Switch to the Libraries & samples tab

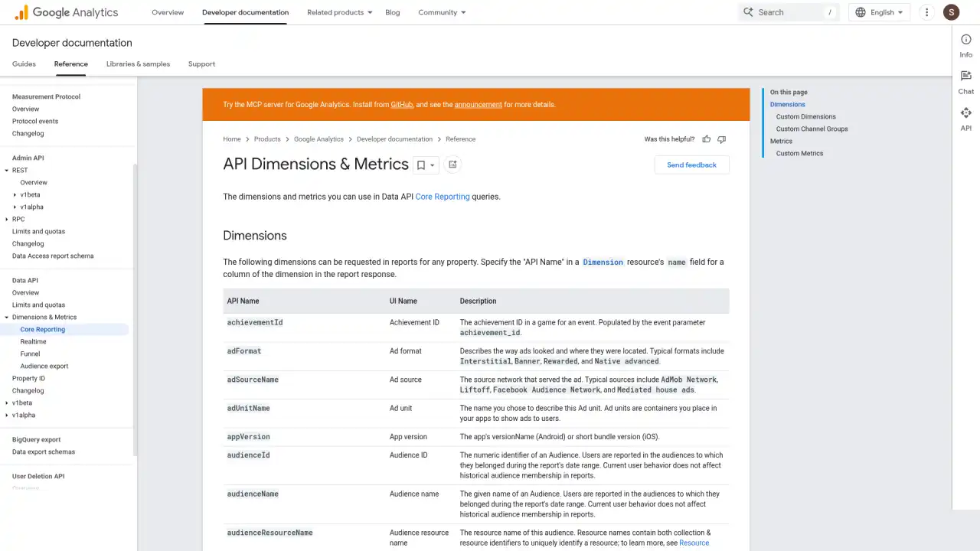coord(138,64)
